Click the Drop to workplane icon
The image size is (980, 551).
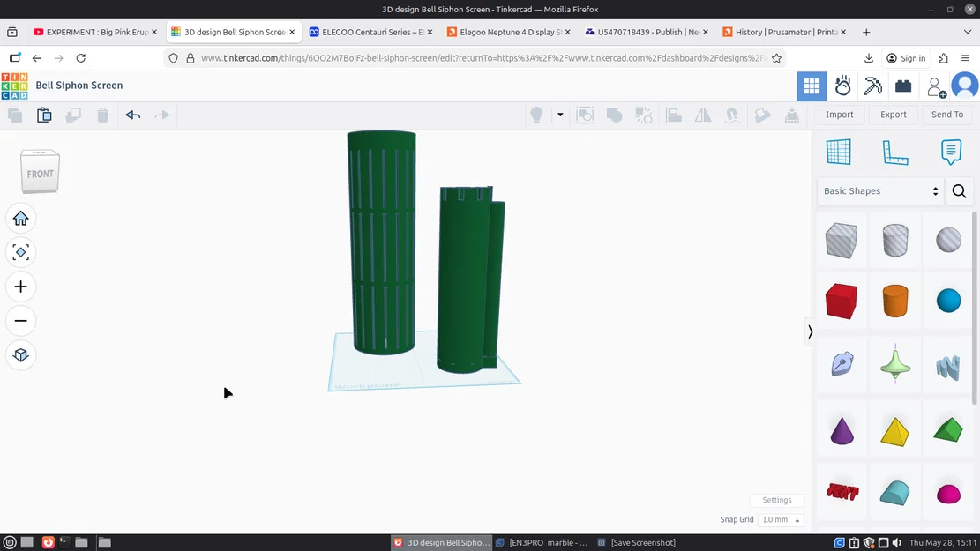pyautogui.click(x=792, y=115)
